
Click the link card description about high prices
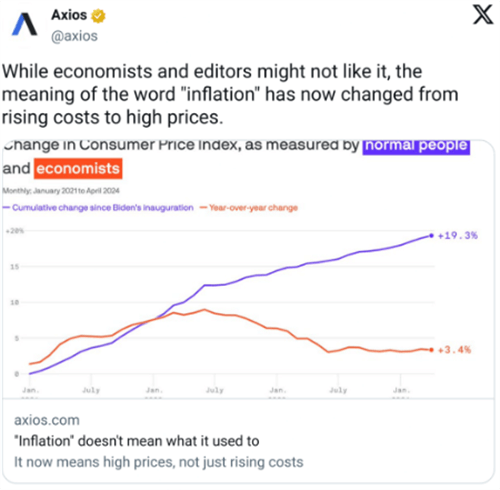tap(159, 462)
